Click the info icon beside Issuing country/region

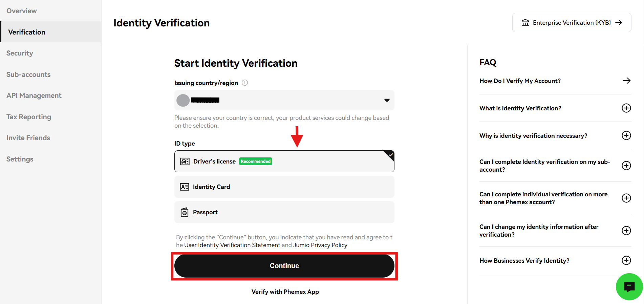tap(245, 83)
